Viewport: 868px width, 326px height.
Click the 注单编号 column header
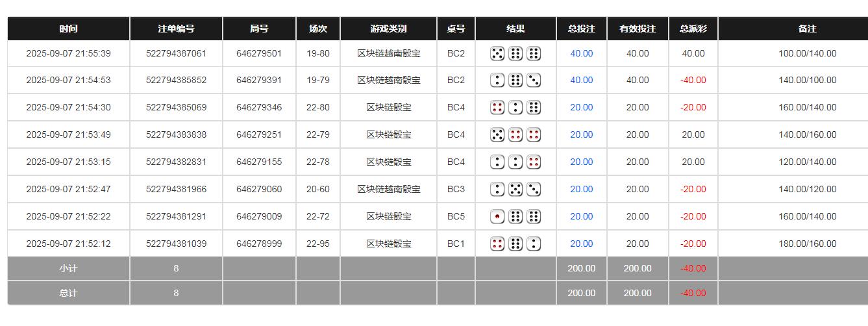[176, 29]
